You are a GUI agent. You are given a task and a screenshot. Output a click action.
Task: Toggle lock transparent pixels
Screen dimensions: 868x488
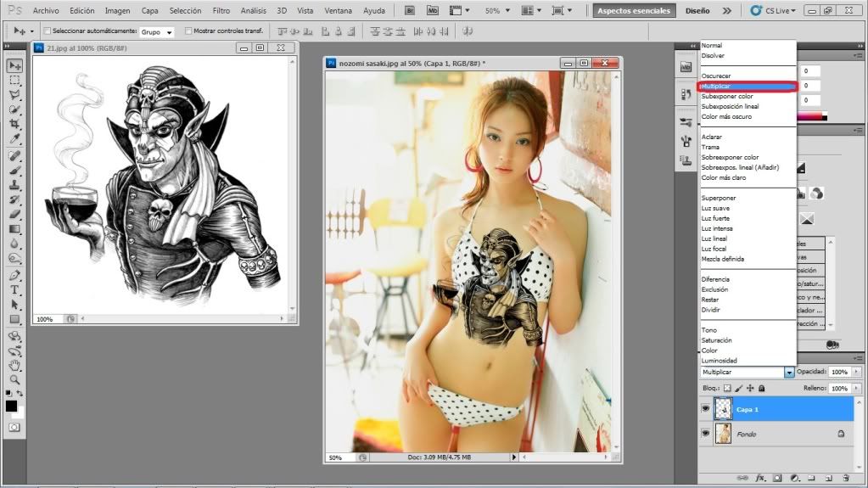[x=727, y=389]
